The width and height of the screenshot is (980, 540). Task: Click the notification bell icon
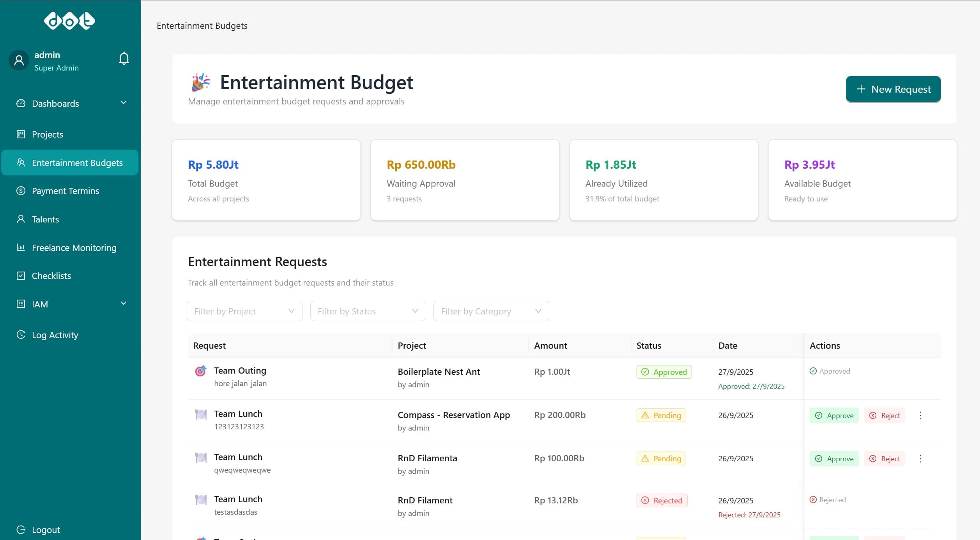123,58
